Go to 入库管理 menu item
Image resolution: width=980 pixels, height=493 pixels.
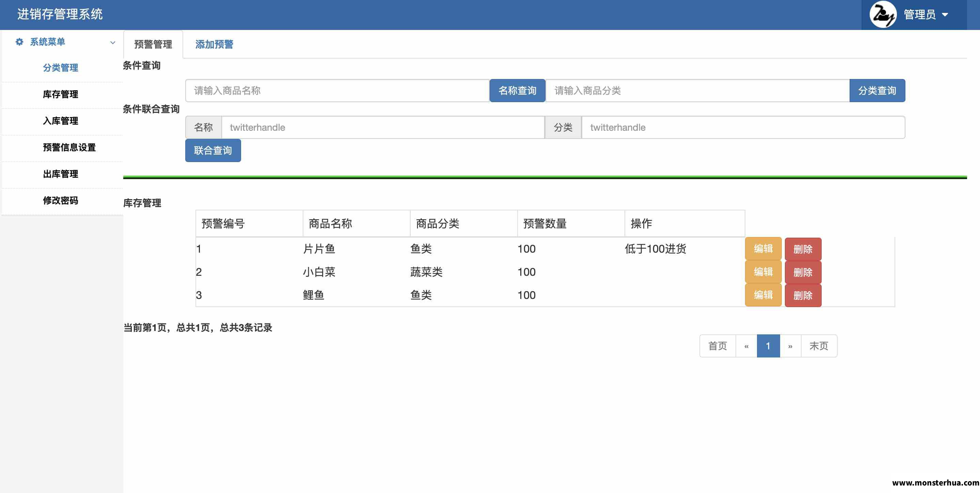tap(61, 121)
